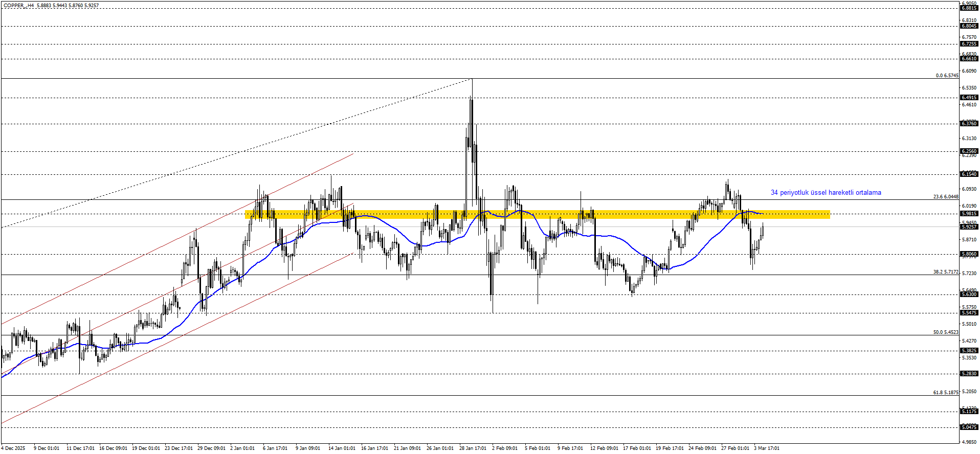The width and height of the screenshot is (980, 454).
Task: Click the current price tag 5.9257
Action: 969,226
